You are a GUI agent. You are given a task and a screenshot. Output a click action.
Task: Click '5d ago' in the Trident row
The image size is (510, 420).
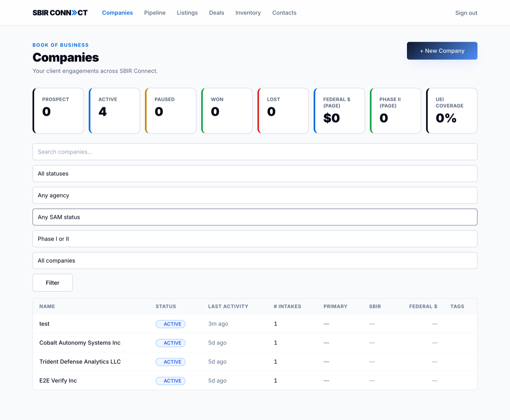(217, 362)
